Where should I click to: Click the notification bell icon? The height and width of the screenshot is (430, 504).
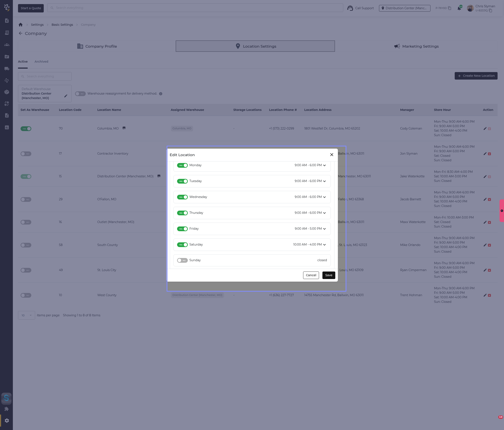tap(459, 8)
